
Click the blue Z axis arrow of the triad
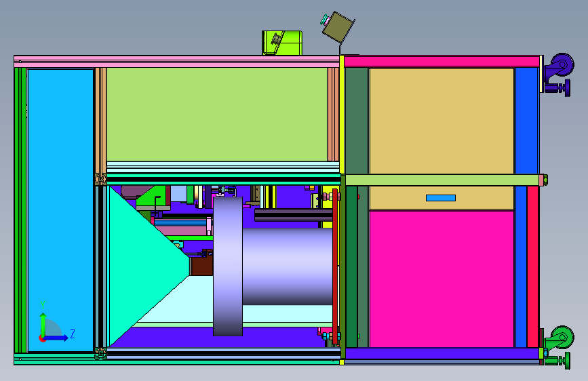click(x=56, y=338)
